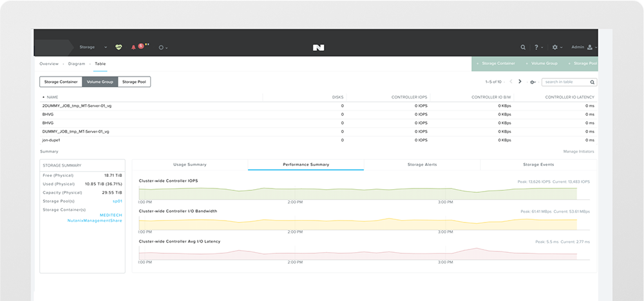Go to next table page arrow
Screen dimensions: 644x301
(x=520, y=82)
